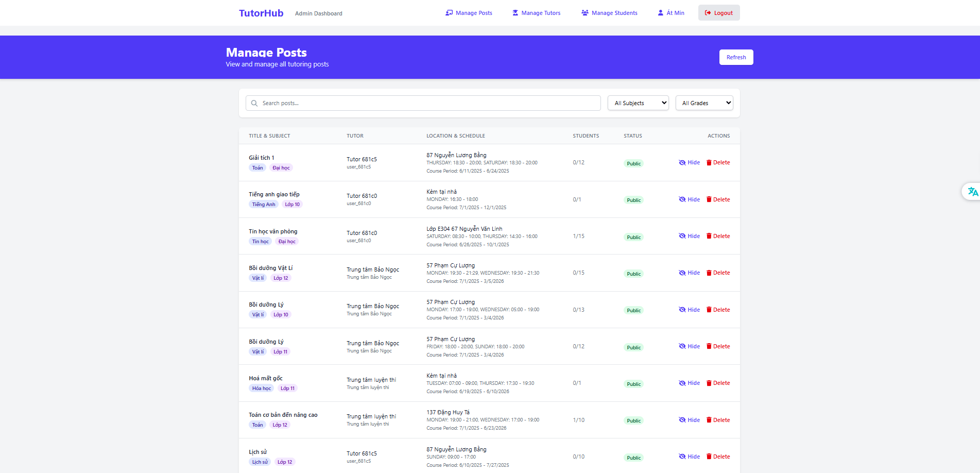Click trash icon for Giải tích 1

(x=709, y=163)
